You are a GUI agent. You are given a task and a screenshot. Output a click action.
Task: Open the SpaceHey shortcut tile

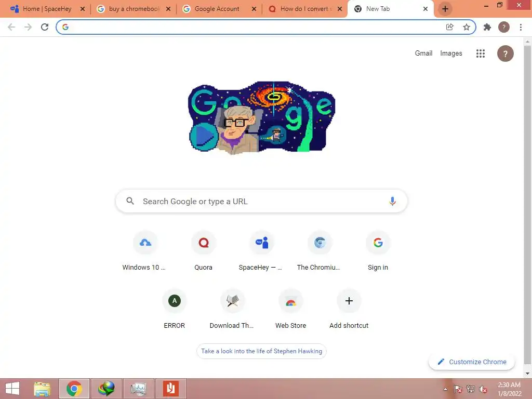(x=261, y=251)
